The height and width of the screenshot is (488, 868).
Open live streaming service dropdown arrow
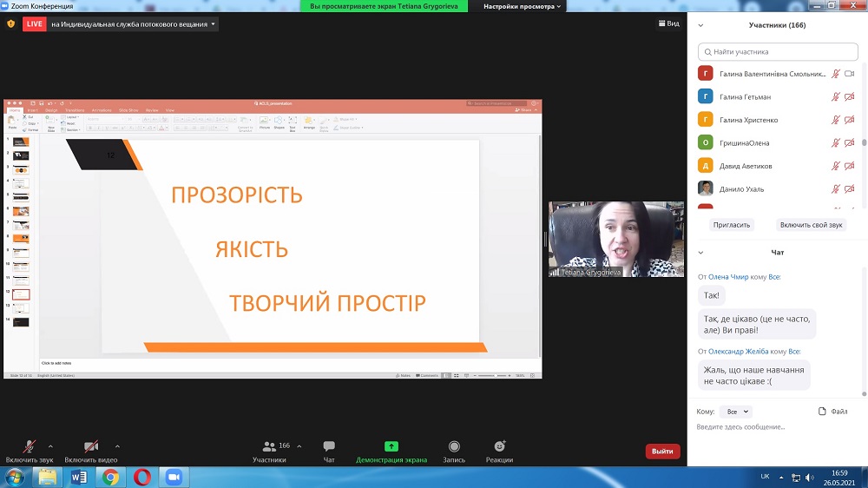(214, 23)
